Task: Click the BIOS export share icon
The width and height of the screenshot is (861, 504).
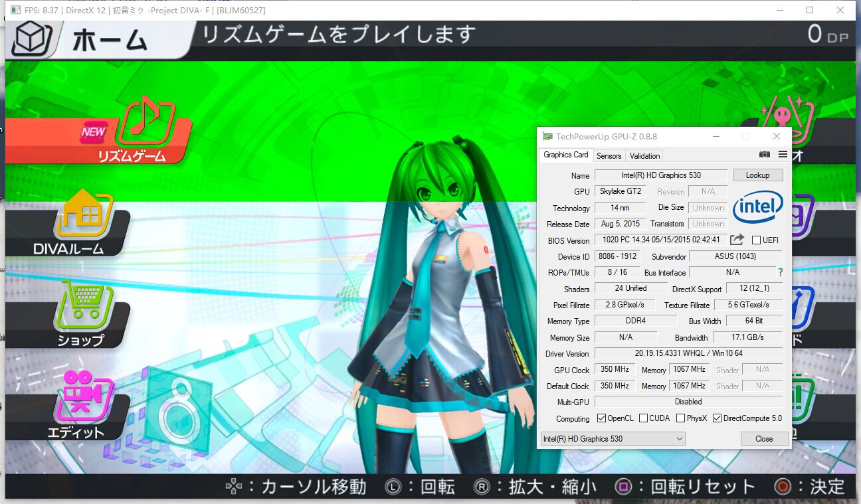Action: 737,240
